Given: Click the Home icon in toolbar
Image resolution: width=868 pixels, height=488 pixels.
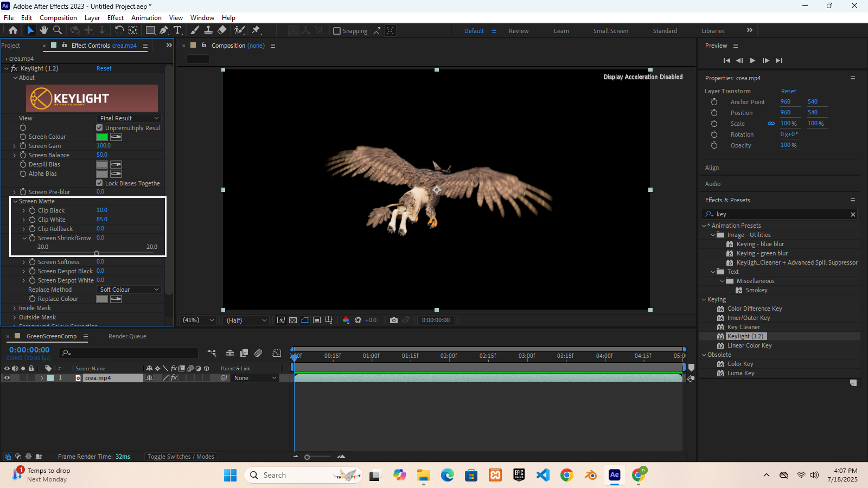Looking at the screenshot, I should (x=13, y=30).
